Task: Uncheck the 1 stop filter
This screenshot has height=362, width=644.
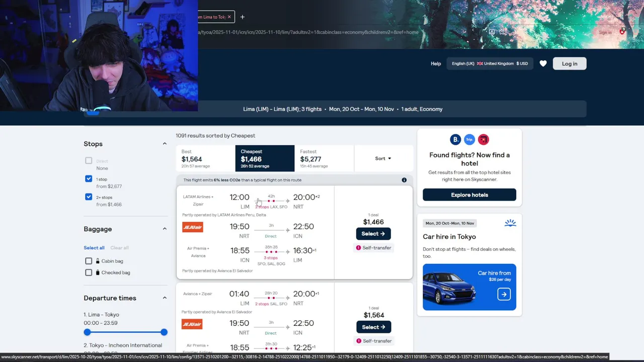Action: click(x=89, y=179)
